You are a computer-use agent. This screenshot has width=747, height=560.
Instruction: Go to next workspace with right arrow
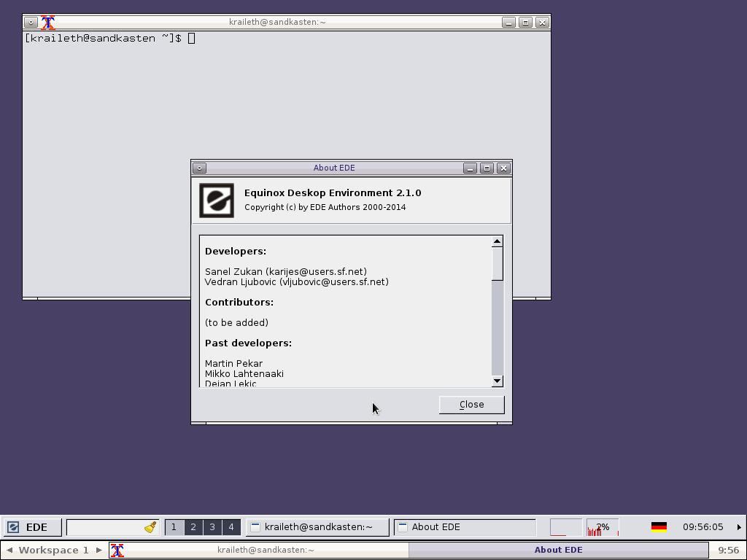pyautogui.click(x=99, y=550)
